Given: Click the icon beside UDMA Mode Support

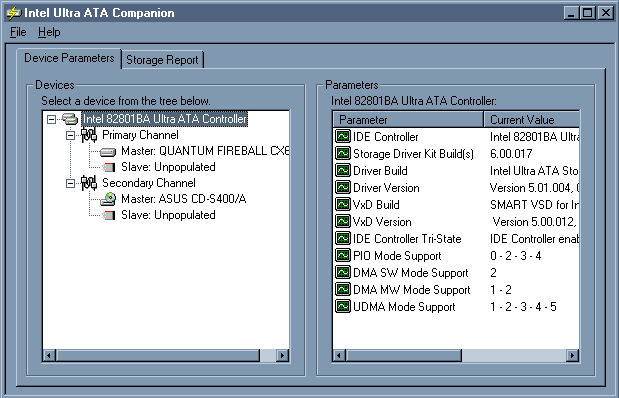Looking at the screenshot, I should tap(343, 306).
